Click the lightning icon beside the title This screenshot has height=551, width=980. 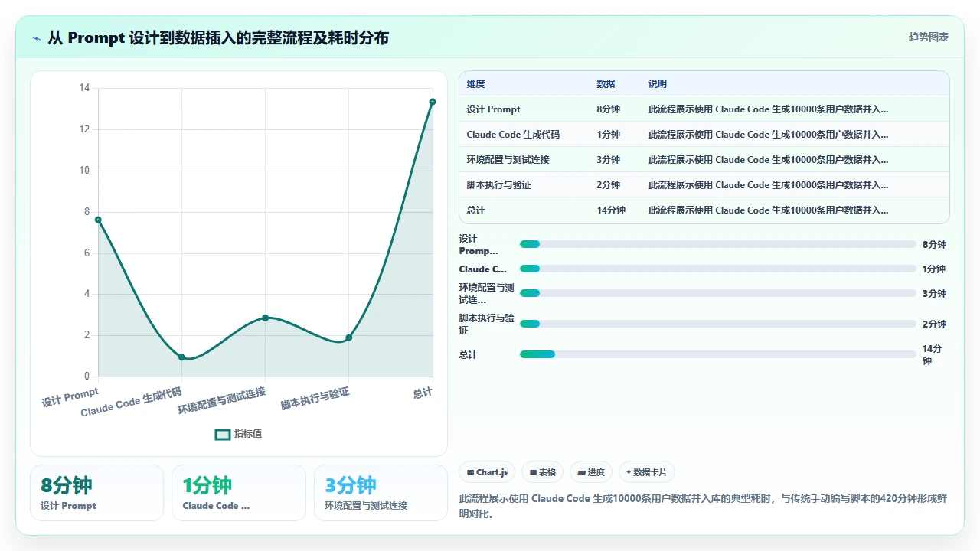pos(37,37)
